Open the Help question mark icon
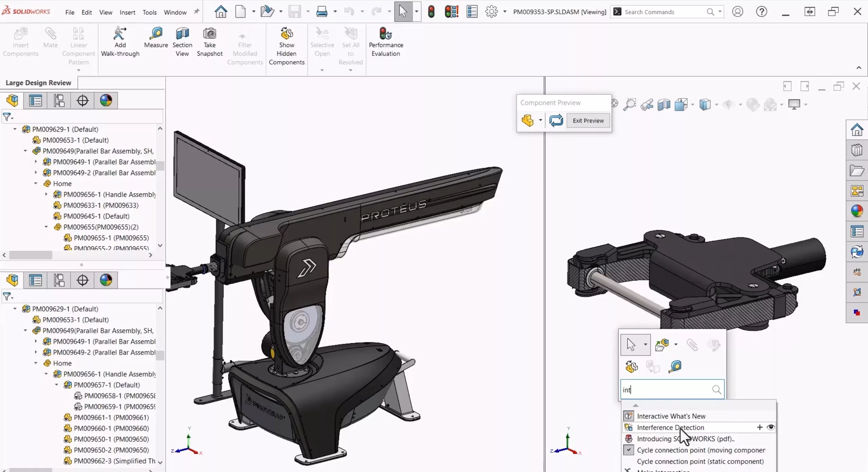868x472 pixels. [x=761, y=12]
